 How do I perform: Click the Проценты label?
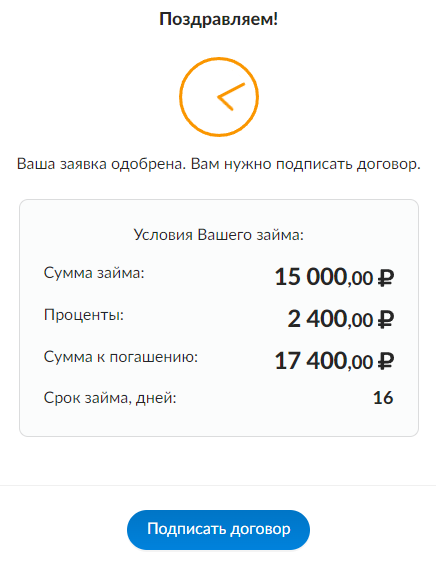tap(84, 315)
